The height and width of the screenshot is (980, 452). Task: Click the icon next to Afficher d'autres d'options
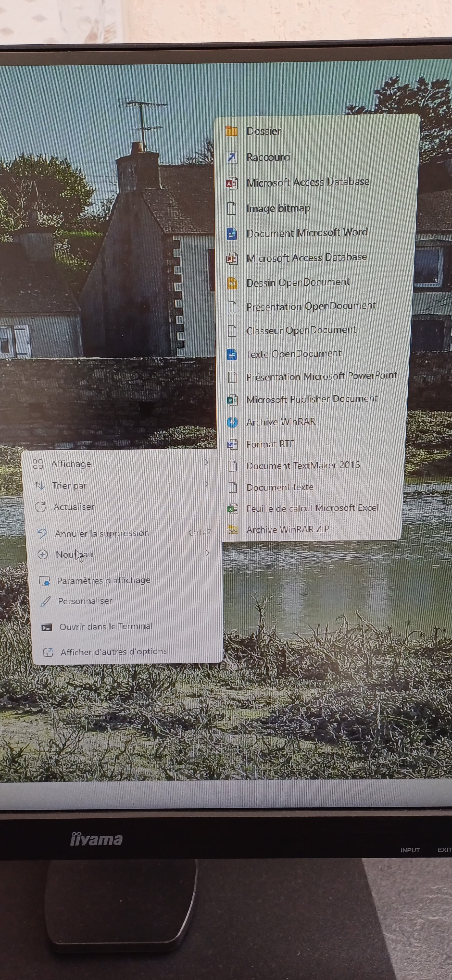coord(48,652)
